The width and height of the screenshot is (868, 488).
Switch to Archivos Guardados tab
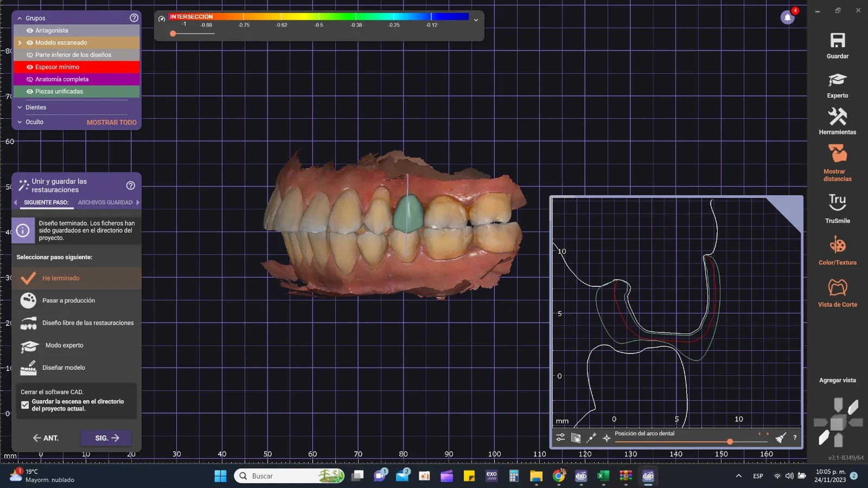[x=105, y=202]
